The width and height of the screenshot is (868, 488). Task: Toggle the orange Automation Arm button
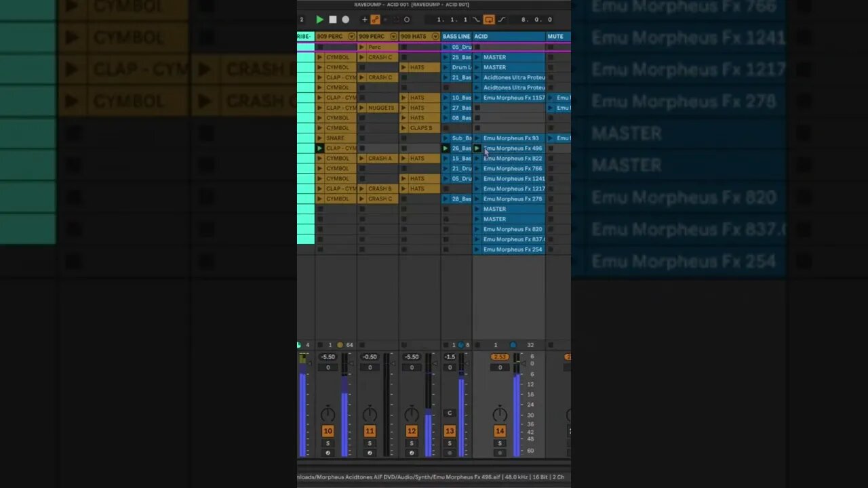point(375,20)
